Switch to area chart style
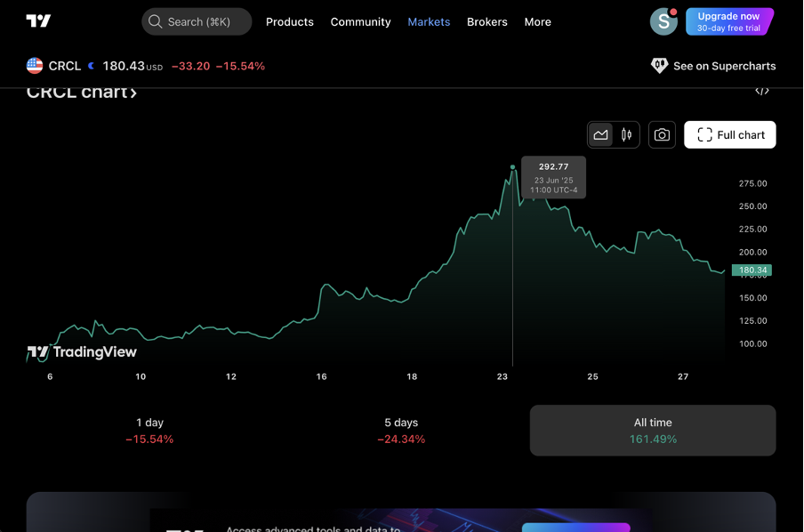Image resolution: width=804 pixels, height=532 pixels. (x=600, y=135)
